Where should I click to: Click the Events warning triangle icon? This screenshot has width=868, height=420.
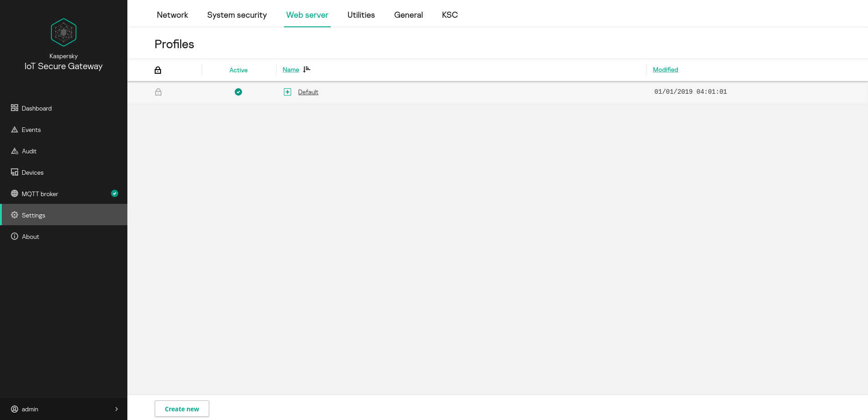click(15, 130)
